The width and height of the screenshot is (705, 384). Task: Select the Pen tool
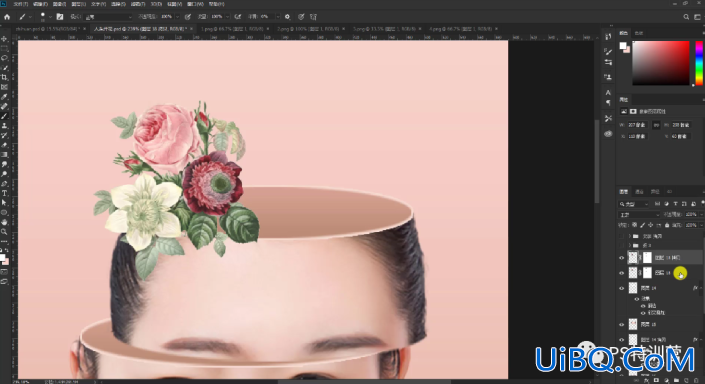point(4,183)
